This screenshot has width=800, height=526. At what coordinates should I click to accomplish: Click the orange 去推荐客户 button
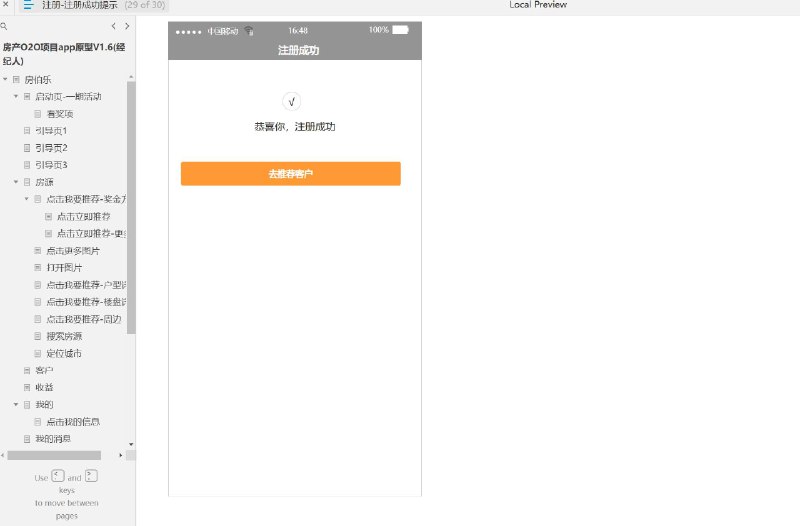[291, 173]
